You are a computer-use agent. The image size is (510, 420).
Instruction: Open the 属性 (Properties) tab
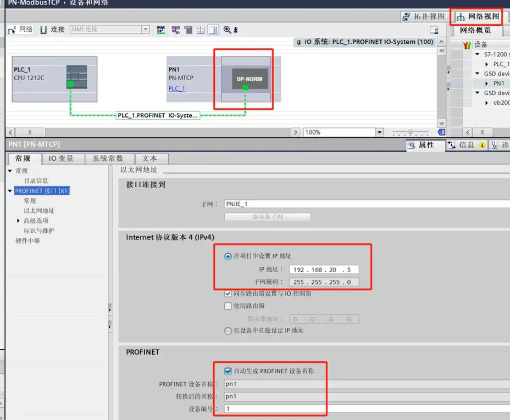coord(426,145)
